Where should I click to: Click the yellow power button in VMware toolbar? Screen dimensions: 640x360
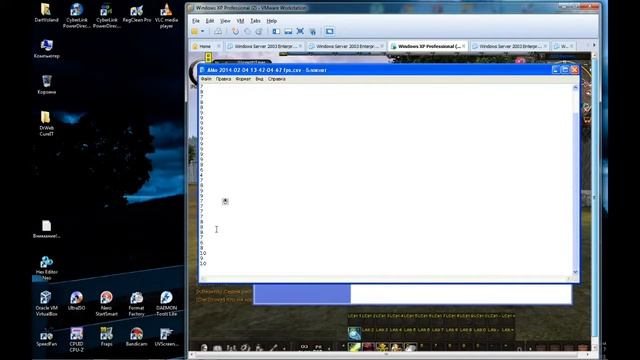click(x=195, y=31)
